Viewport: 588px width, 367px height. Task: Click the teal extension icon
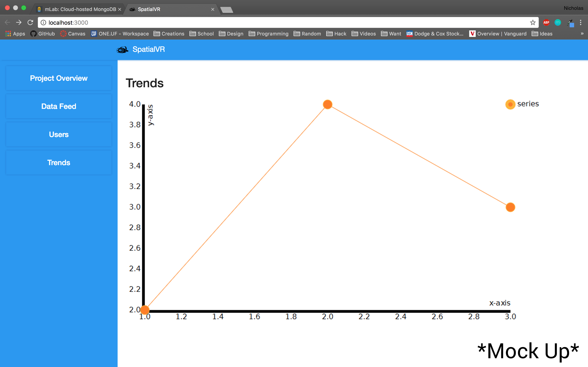click(x=558, y=23)
